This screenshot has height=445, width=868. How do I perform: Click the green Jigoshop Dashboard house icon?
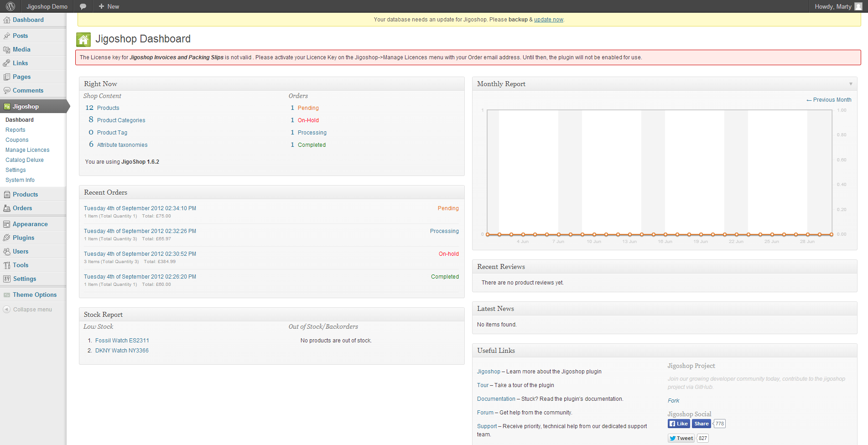83,40
